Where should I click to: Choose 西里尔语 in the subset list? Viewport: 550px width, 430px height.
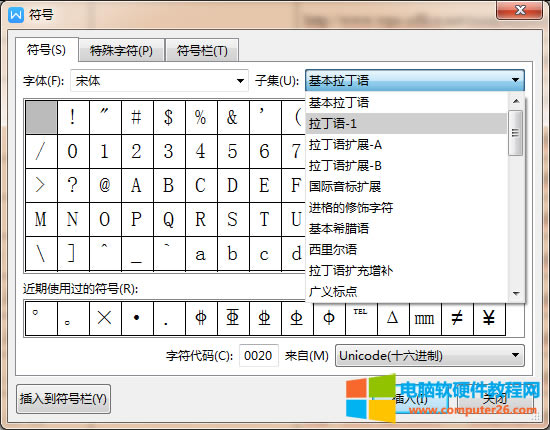pyautogui.click(x=406, y=250)
